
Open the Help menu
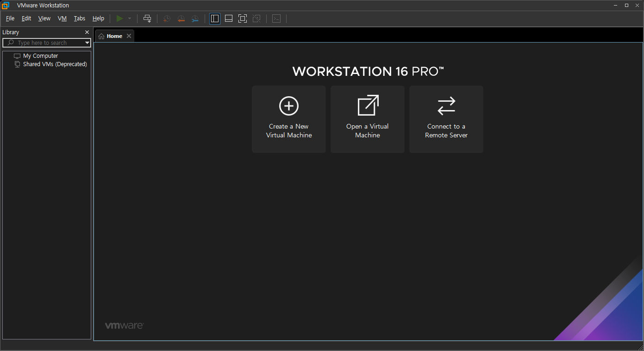tap(98, 18)
